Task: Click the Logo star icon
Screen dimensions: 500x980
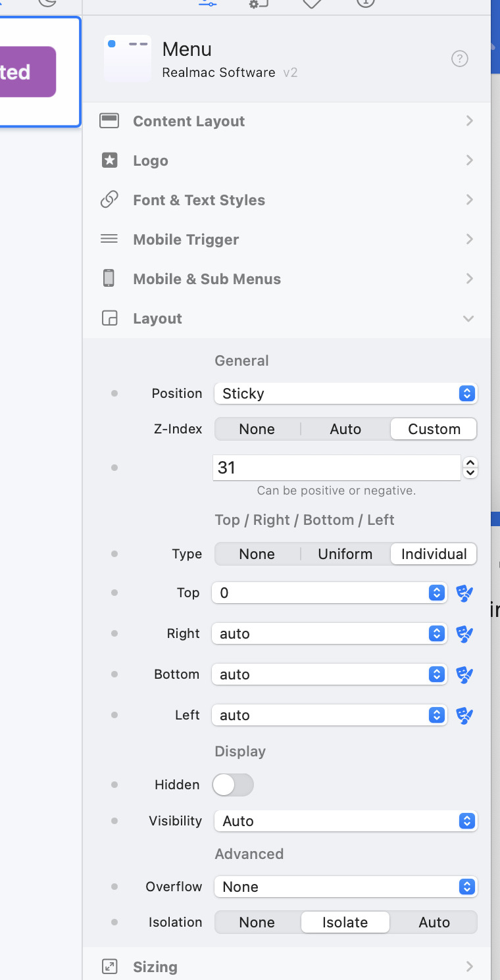Action: [x=109, y=160]
